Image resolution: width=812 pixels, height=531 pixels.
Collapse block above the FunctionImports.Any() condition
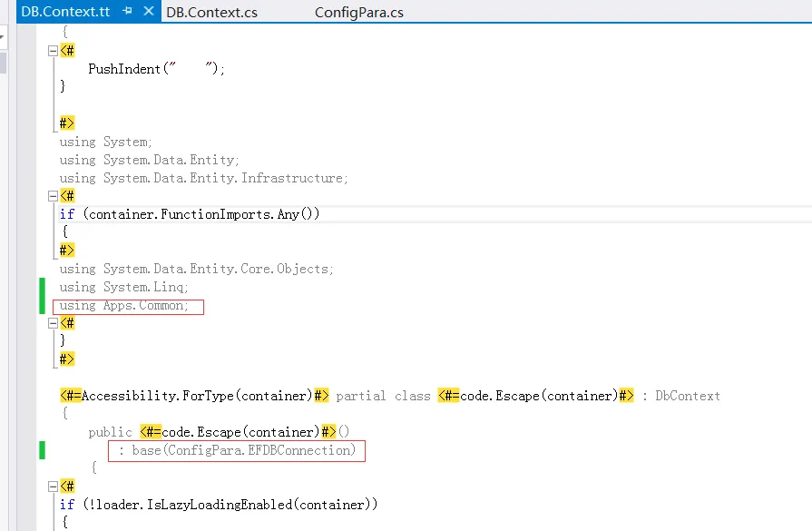(53, 196)
